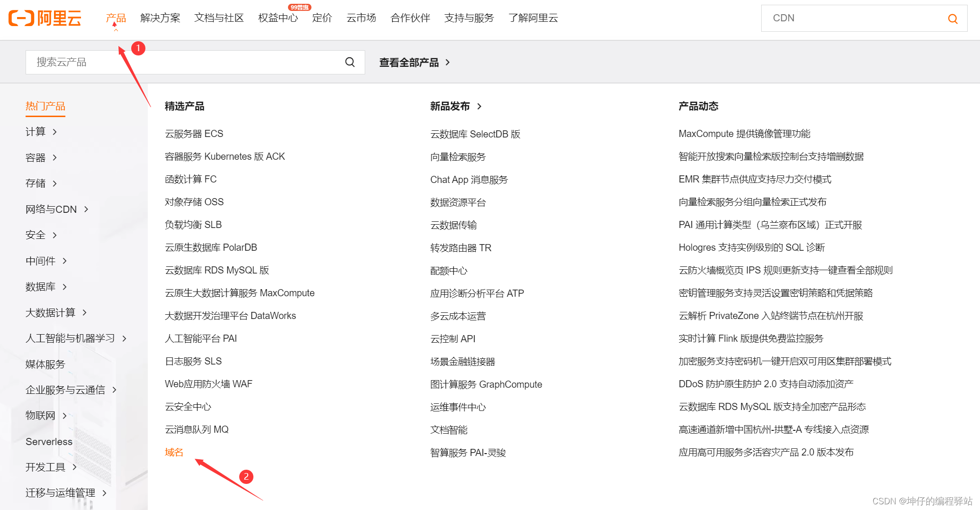The width and height of the screenshot is (980, 510).
Task: Open 云安全中心 product
Action: click(188, 407)
